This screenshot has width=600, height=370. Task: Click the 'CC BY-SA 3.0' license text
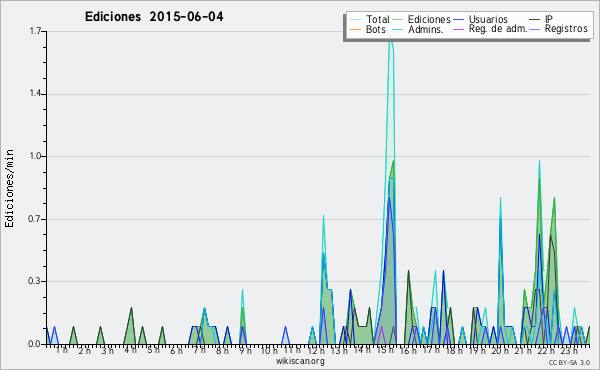pyautogui.click(x=569, y=362)
